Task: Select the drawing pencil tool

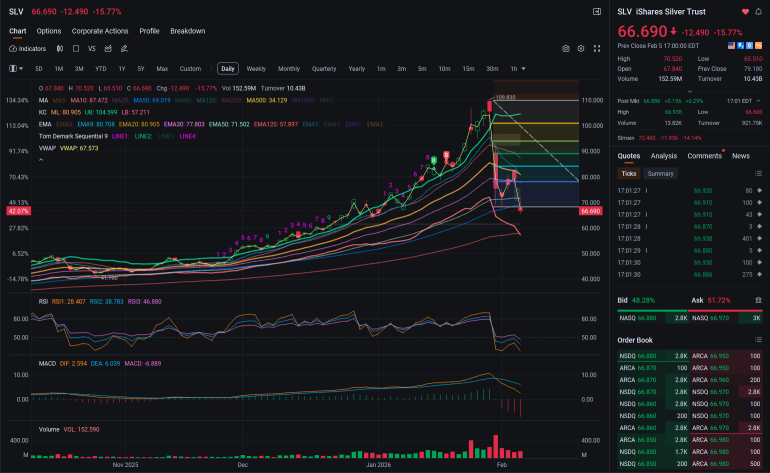Action: click(124, 49)
